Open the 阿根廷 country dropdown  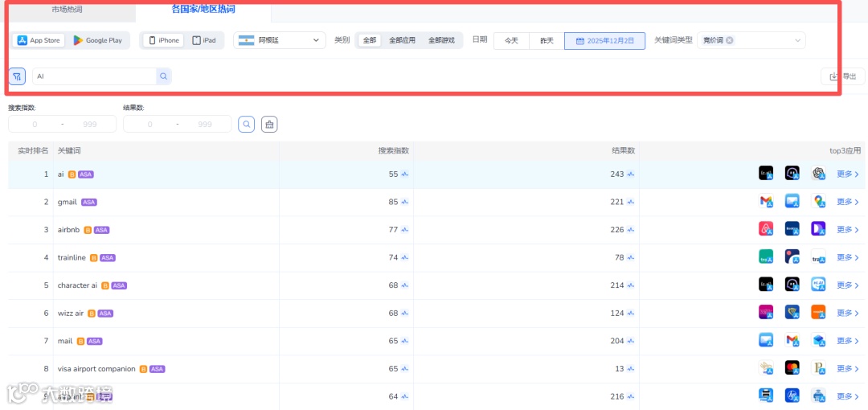pyautogui.click(x=280, y=40)
